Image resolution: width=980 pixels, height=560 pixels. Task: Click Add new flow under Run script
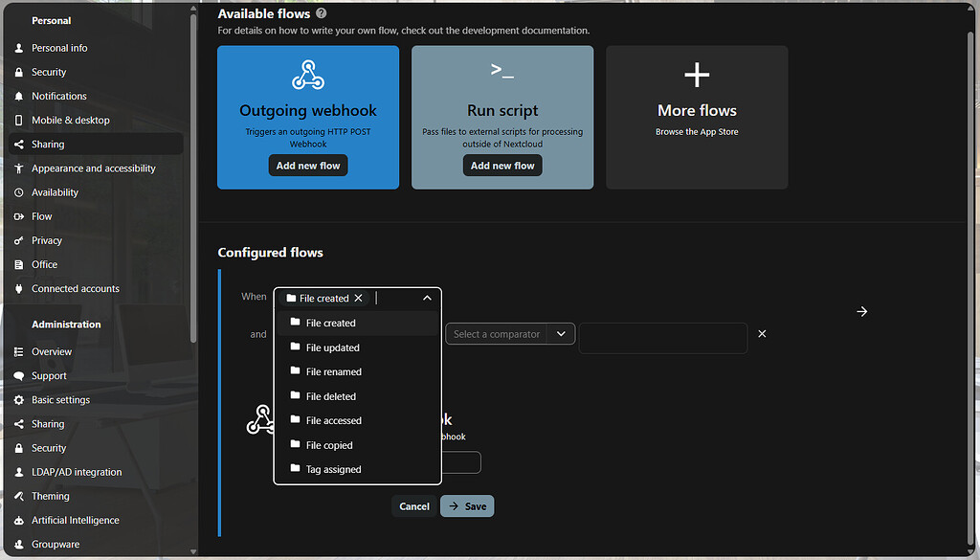(501, 165)
